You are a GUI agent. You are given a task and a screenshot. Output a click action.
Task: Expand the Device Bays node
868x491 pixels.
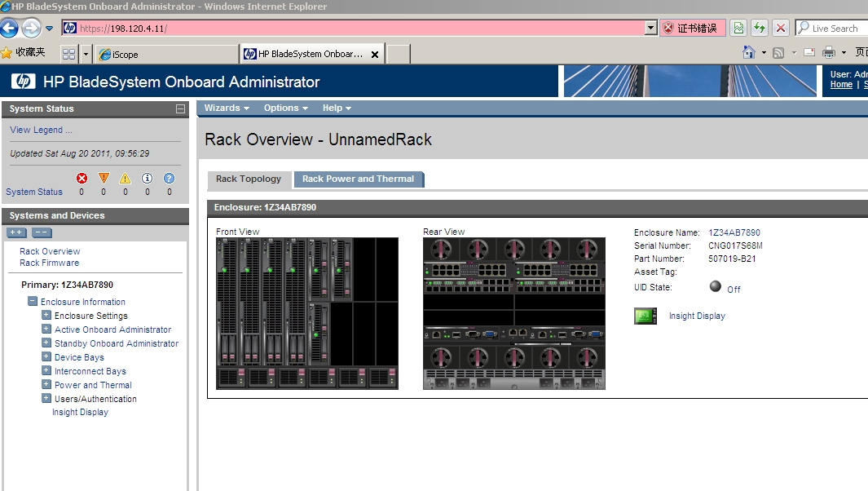click(x=46, y=357)
